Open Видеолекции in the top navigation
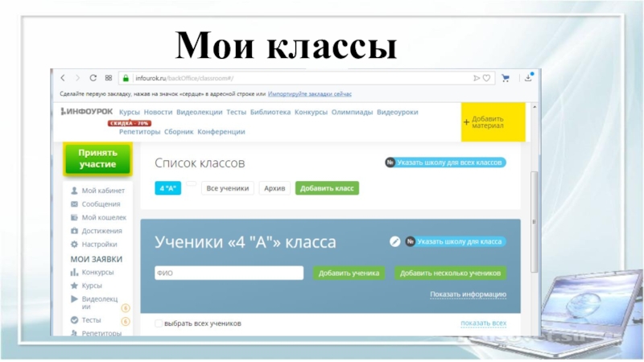644x362 pixels. [x=199, y=112]
